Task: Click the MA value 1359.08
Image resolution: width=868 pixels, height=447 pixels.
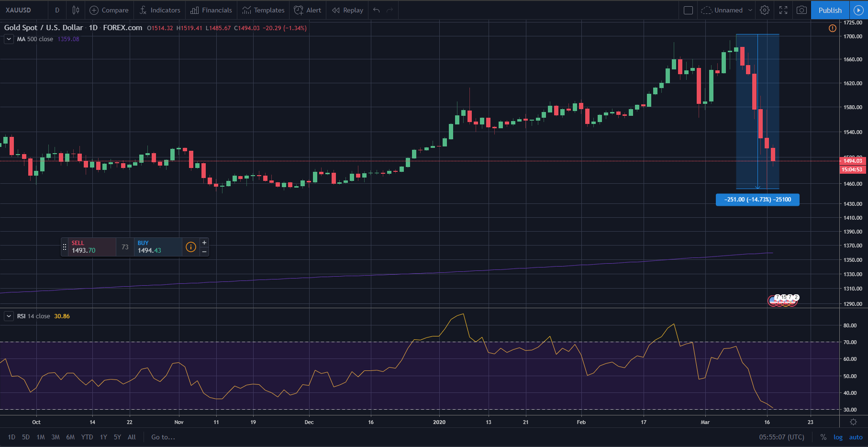Action: (68, 39)
